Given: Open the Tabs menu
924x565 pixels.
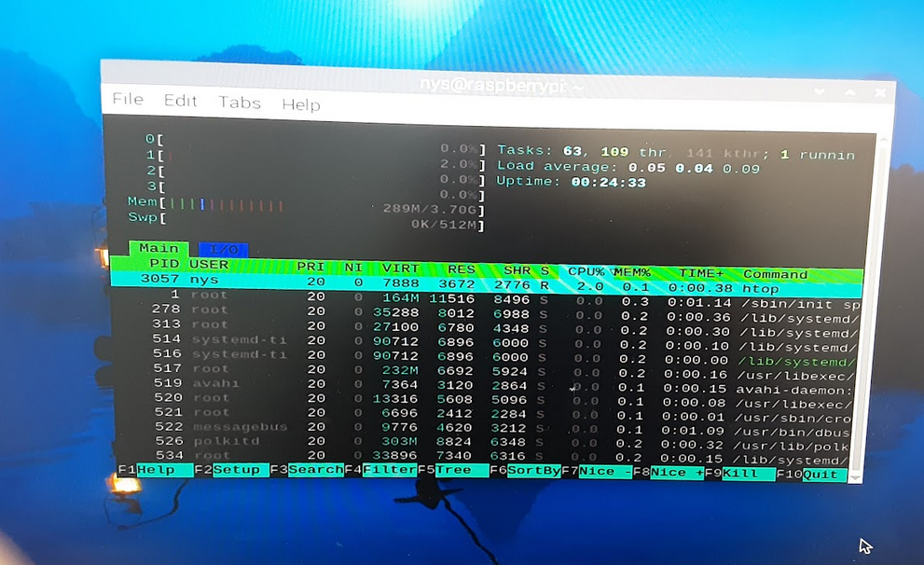Looking at the screenshot, I should tap(240, 103).
